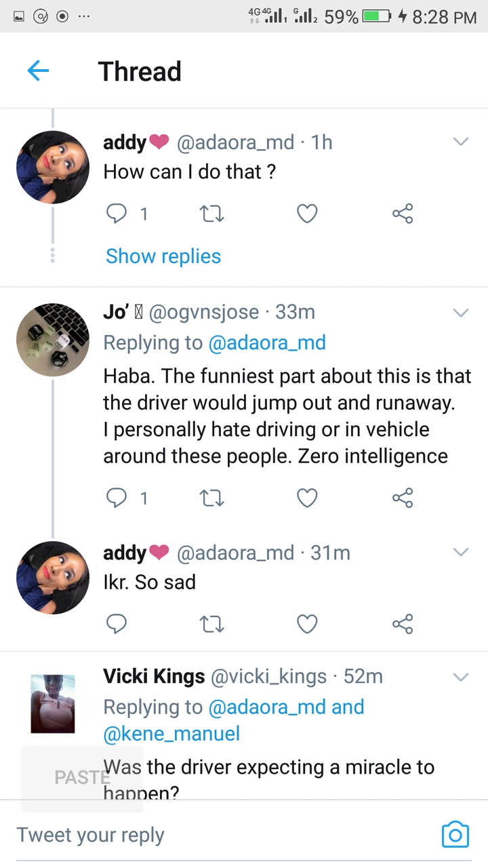Reply to addy's "Ikr. So sad" tweet
This screenshot has height=868, width=488.
pyautogui.click(x=117, y=623)
